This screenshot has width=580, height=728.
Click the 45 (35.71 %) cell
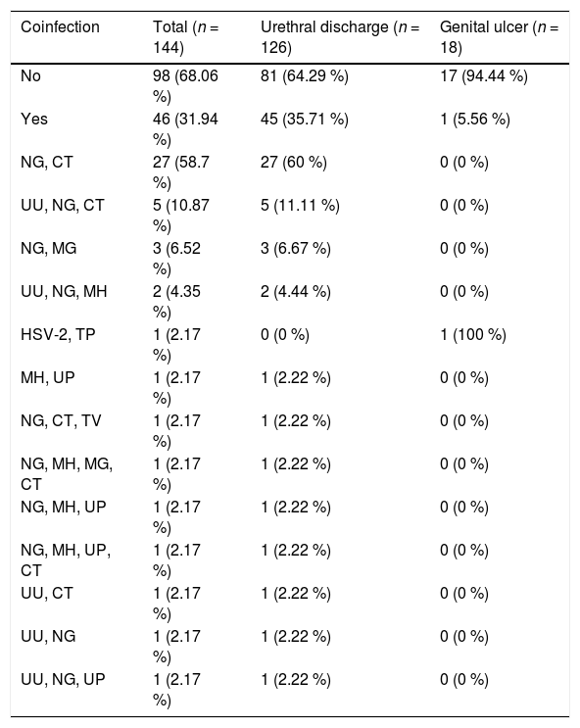(304, 119)
